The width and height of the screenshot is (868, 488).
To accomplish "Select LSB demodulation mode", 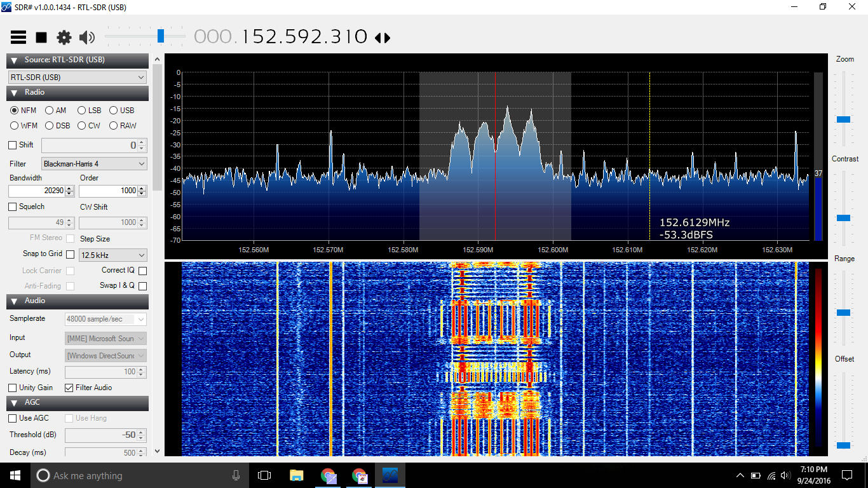I will pos(89,111).
